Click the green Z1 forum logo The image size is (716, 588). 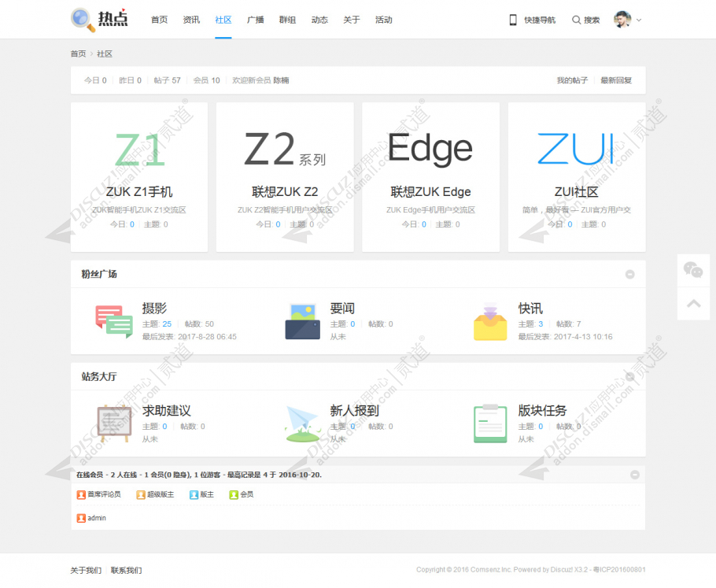coord(139,150)
